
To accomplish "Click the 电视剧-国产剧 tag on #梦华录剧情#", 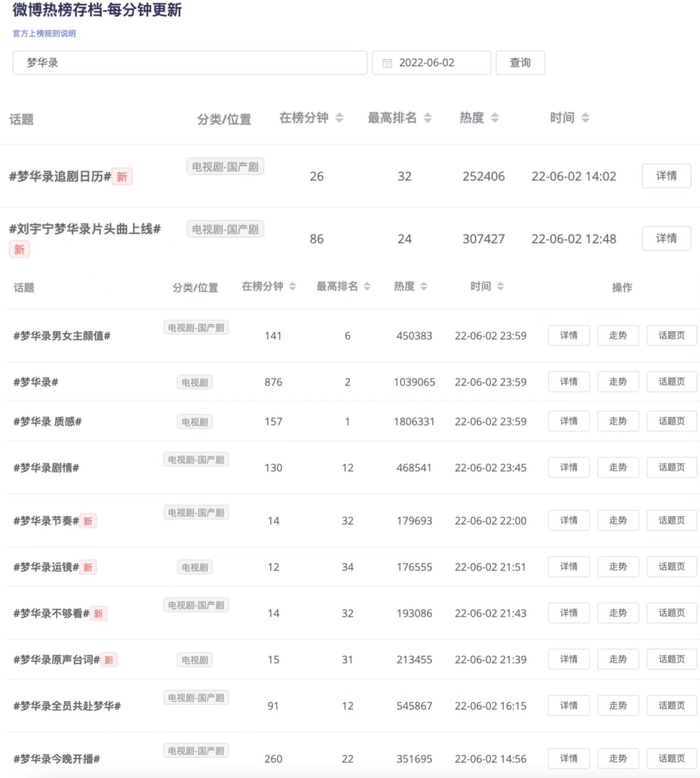I will 196,460.
